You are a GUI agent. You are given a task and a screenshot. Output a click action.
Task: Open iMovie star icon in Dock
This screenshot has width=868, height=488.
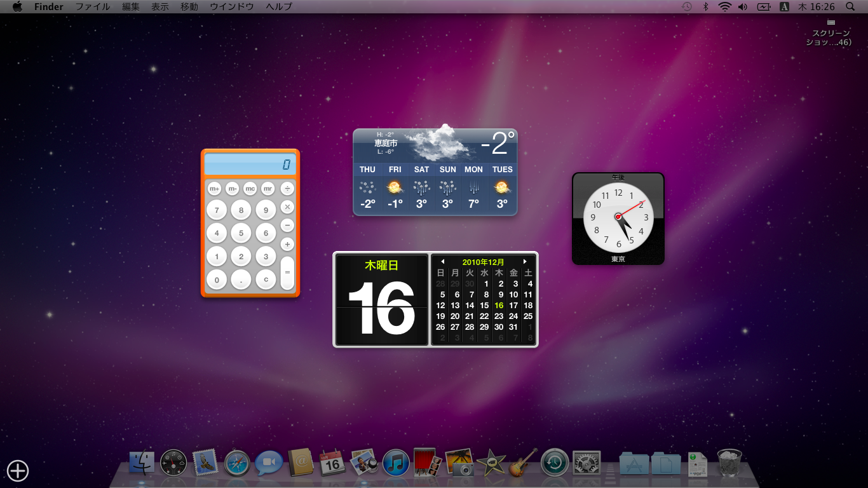491,463
